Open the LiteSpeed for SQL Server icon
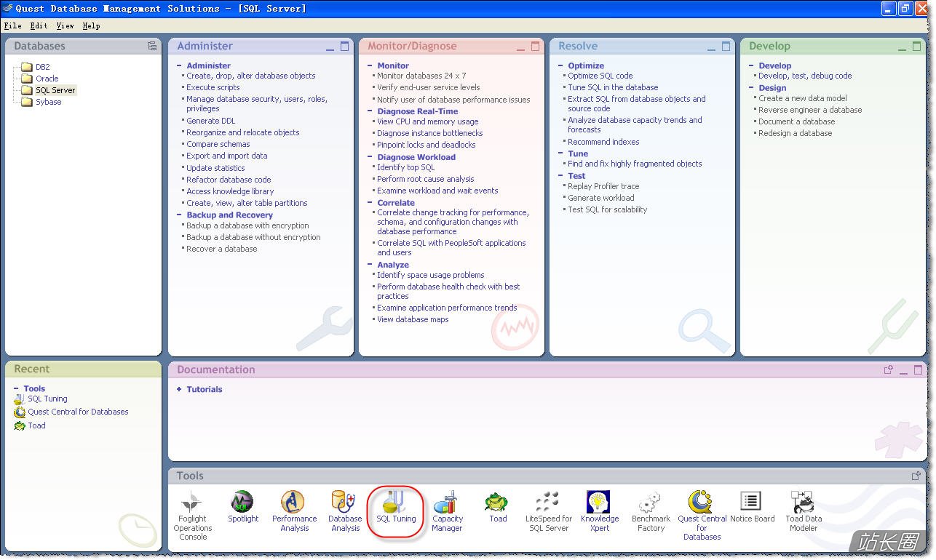This screenshot has width=936, height=560. click(x=547, y=502)
